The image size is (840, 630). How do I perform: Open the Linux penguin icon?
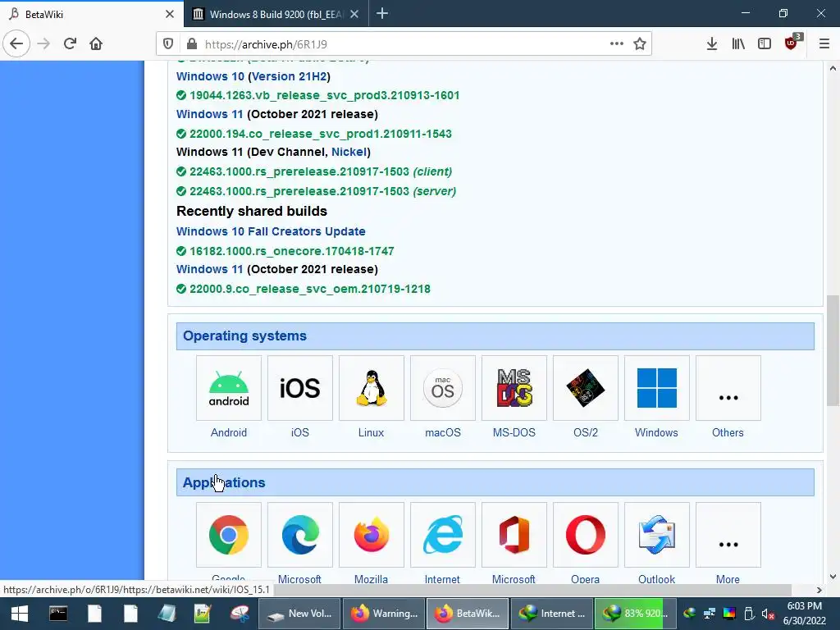click(372, 388)
